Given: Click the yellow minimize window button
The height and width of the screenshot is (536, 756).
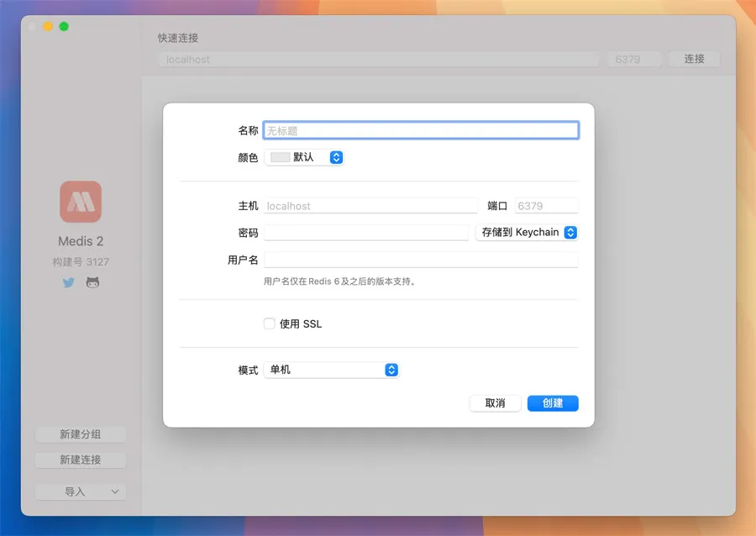Looking at the screenshot, I should [x=48, y=26].
